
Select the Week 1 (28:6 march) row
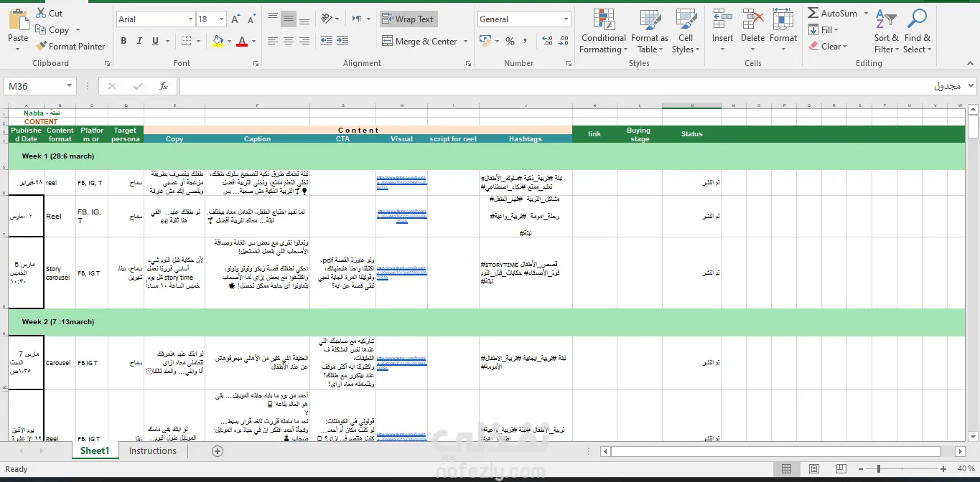click(x=486, y=156)
